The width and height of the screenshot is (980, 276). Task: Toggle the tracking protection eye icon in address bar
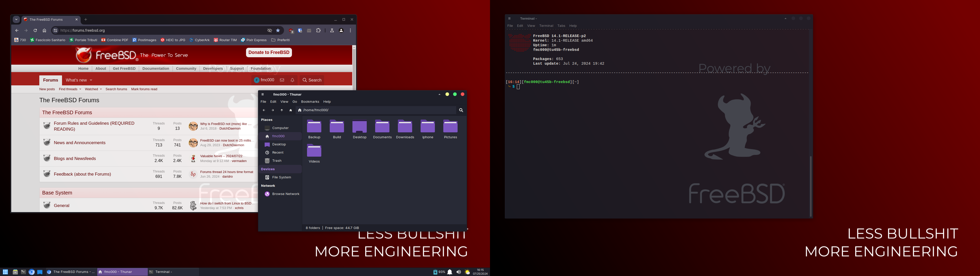tap(270, 30)
